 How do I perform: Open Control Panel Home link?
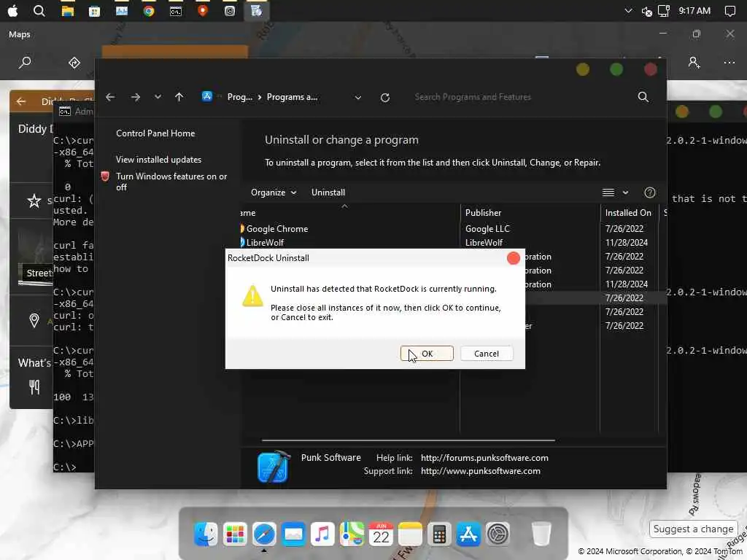point(155,133)
